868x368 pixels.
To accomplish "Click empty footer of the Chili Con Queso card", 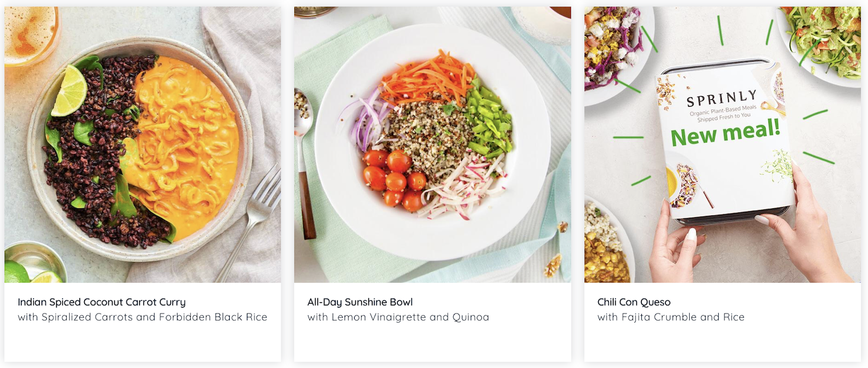I will tap(722, 343).
